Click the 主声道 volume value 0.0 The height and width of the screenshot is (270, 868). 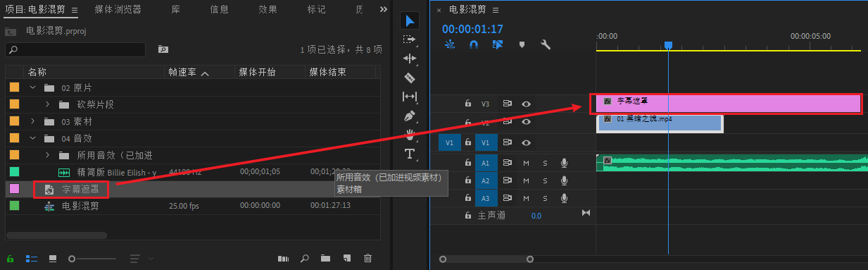(x=536, y=216)
